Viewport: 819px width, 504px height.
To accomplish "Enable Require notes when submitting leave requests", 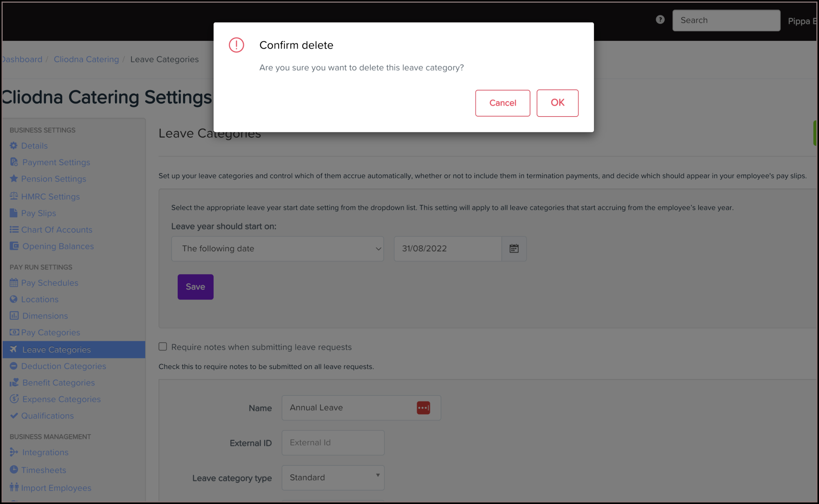I will pos(163,347).
